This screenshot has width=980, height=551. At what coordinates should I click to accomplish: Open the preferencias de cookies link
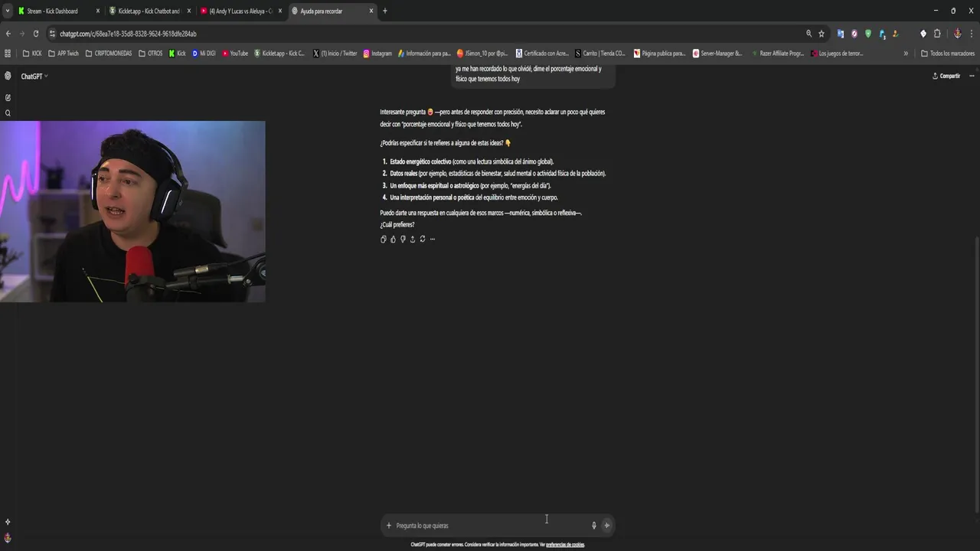565,545
